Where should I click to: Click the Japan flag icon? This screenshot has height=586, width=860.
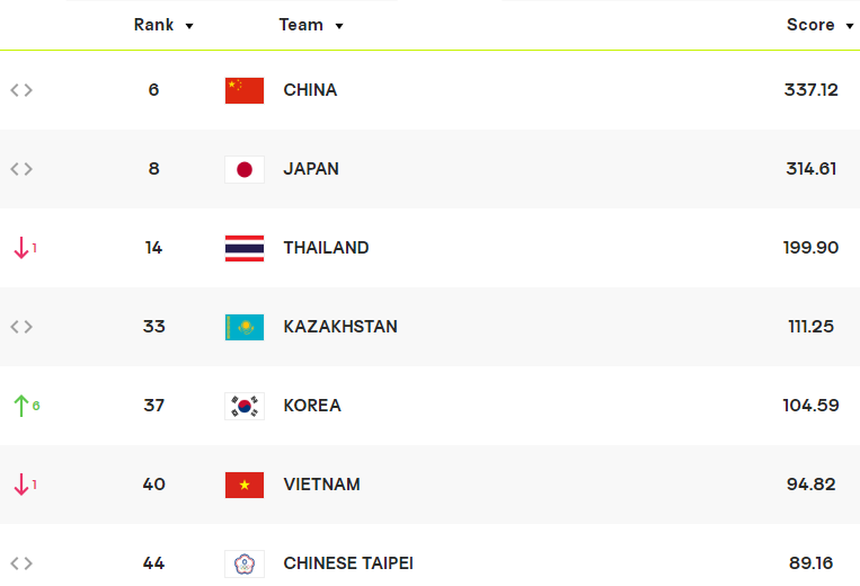[x=244, y=169]
